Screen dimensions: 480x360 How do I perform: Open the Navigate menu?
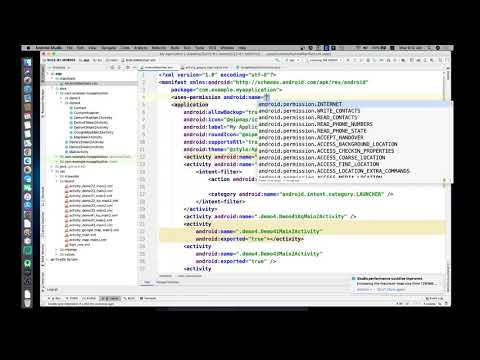(109, 48)
